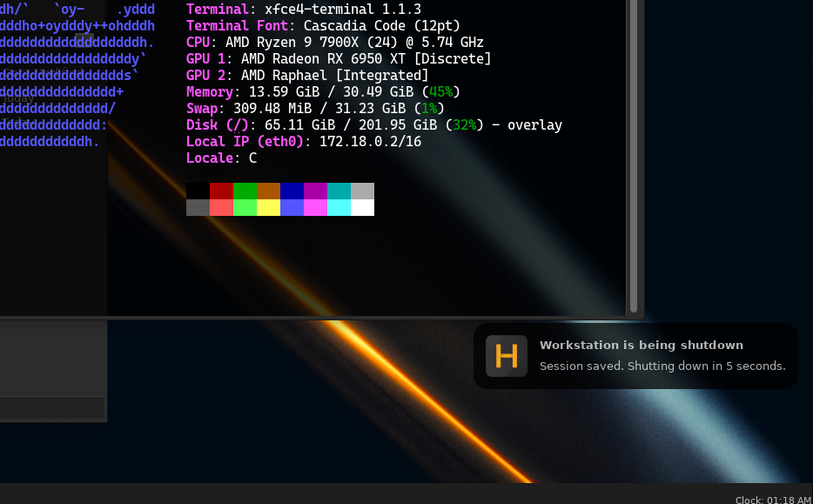Select the purple swatch in the palette's top row

[x=315, y=191]
